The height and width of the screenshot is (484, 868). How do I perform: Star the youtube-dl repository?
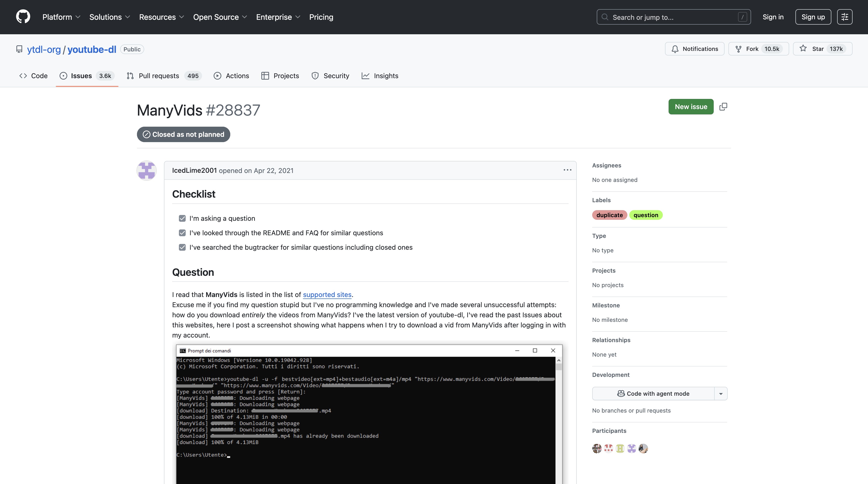pos(822,49)
